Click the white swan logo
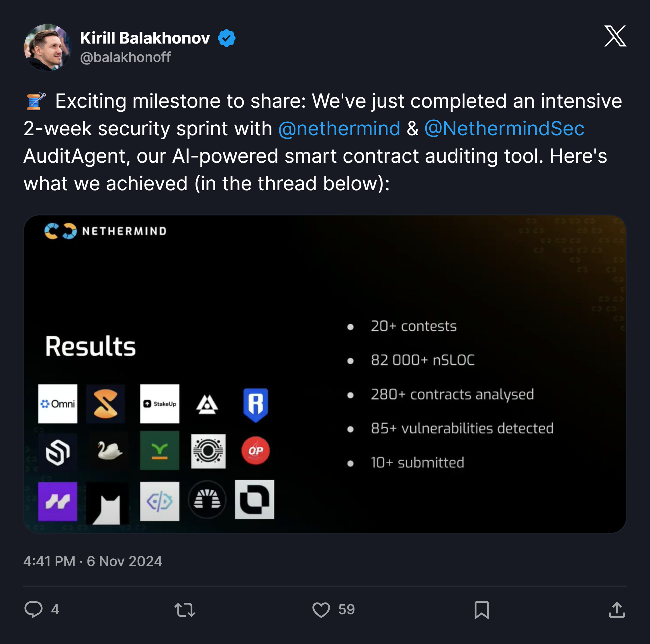The height and width of the screenshot is (644, 650). tap(109, 450)
